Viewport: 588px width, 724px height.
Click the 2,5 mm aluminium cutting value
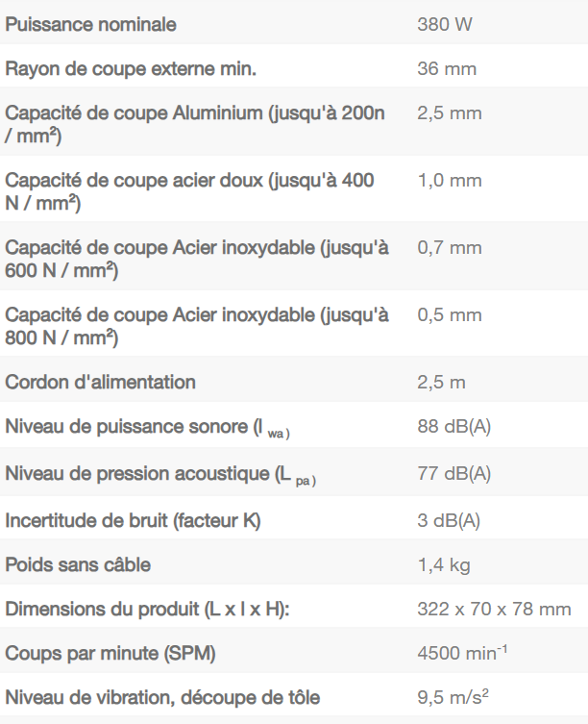point(449,113)
